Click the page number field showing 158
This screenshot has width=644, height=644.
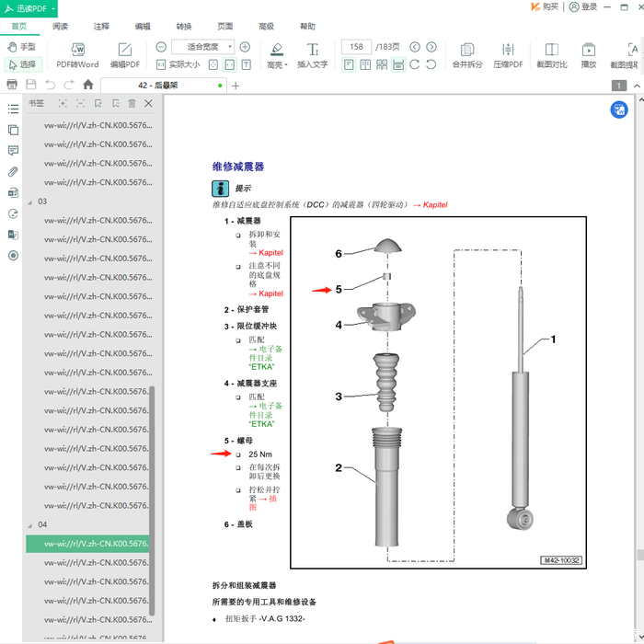point(355,46)
